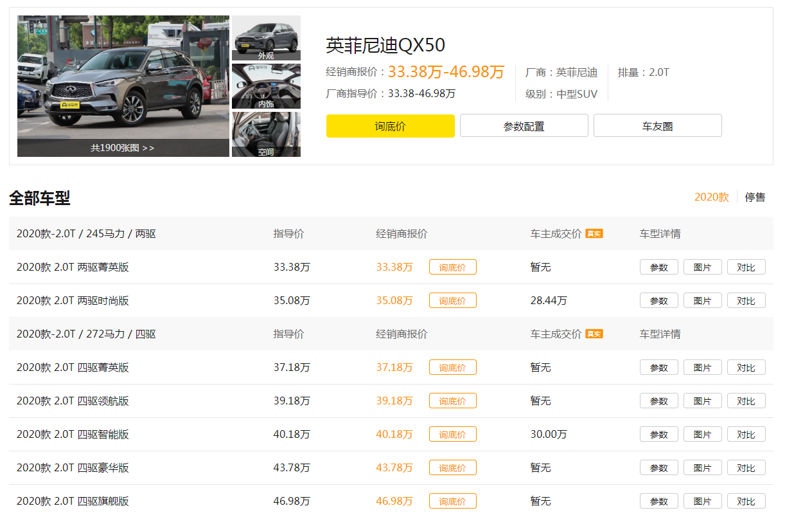Click 对比 for 四驱智能版

point(746,435)
